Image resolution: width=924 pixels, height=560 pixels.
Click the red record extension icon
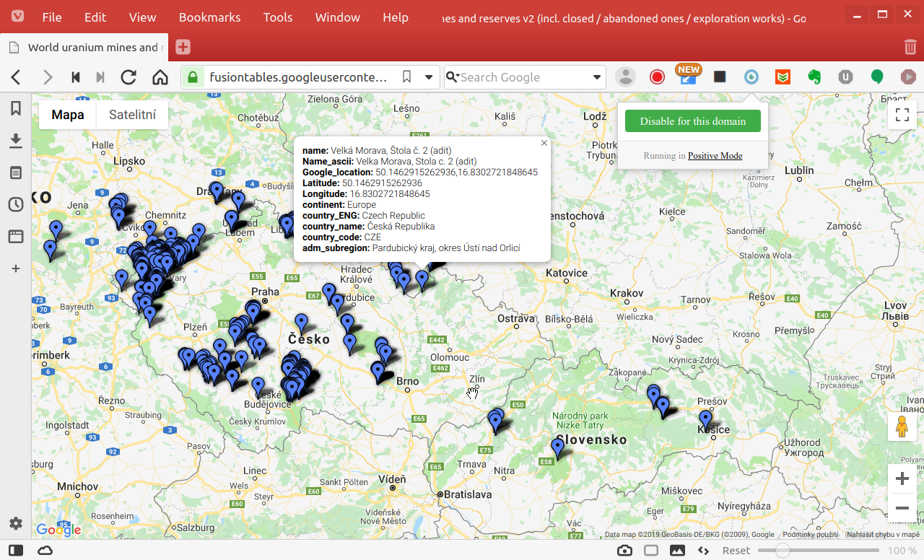(657, 77)
